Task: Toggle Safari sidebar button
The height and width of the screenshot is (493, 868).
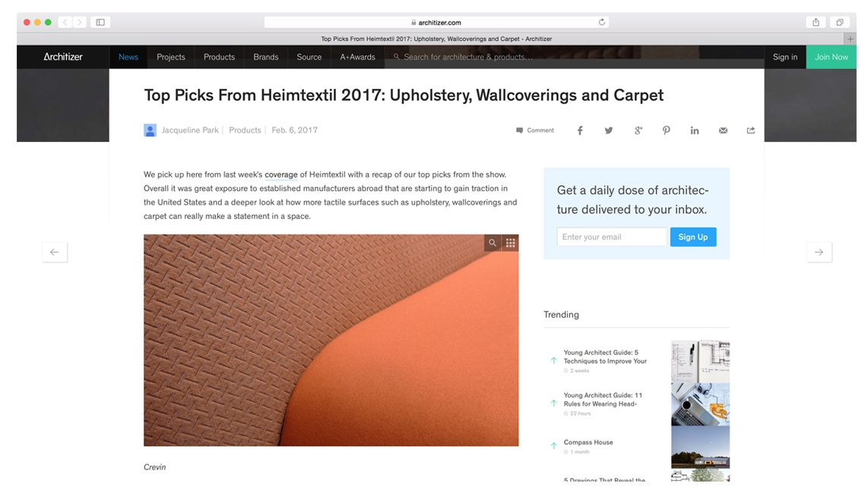Action: coord(100,22)
